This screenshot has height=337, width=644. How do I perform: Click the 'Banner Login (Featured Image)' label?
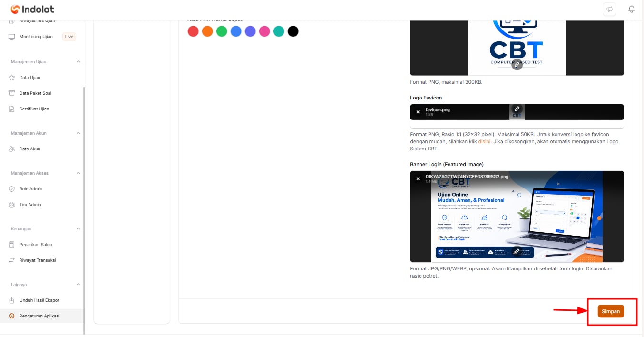pyautogui.click(x=447, y=164)
